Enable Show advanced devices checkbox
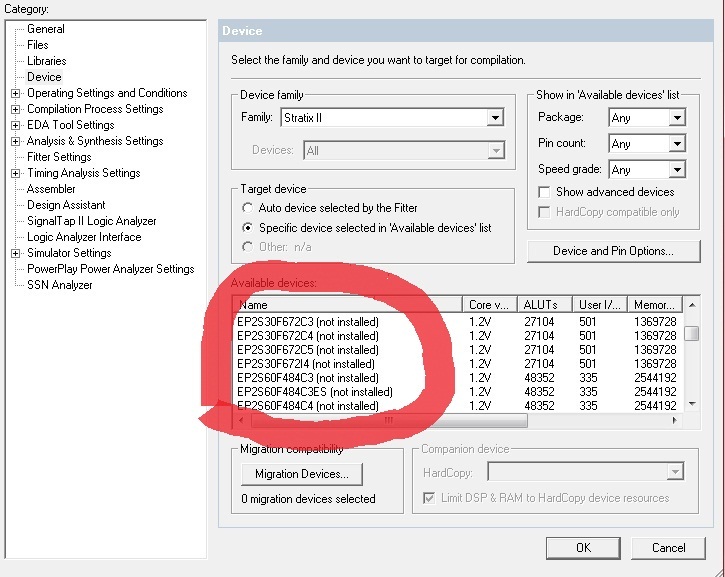 [x=545, y=192]
